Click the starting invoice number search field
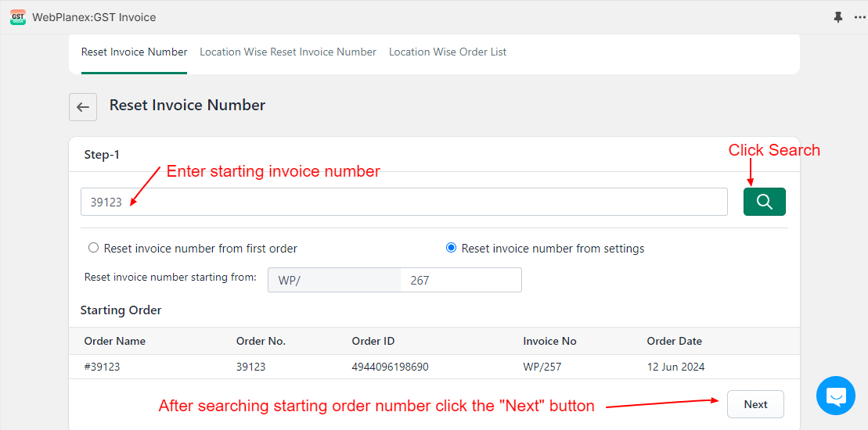This screenshot has width=868, height=430. coord(404,202)
